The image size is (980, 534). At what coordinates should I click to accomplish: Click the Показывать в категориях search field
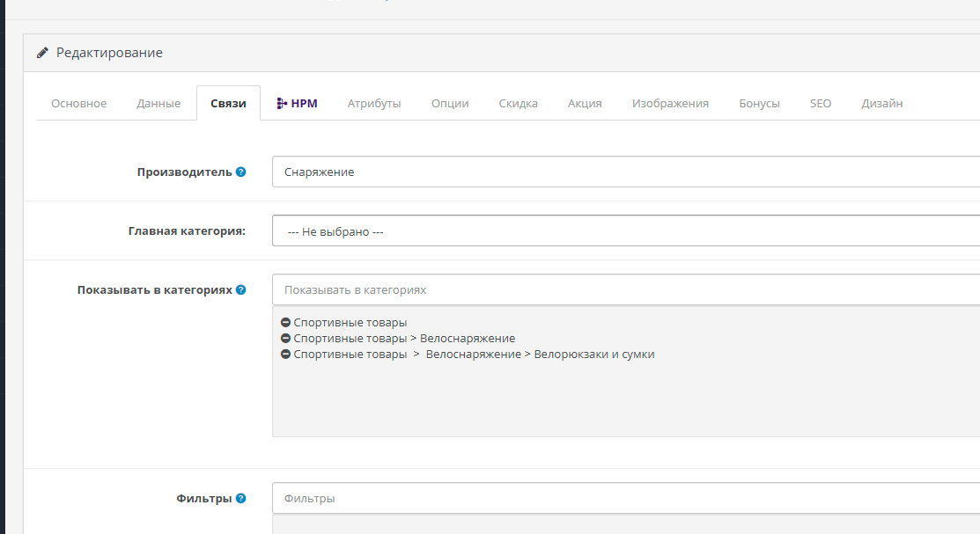[616, 289]
